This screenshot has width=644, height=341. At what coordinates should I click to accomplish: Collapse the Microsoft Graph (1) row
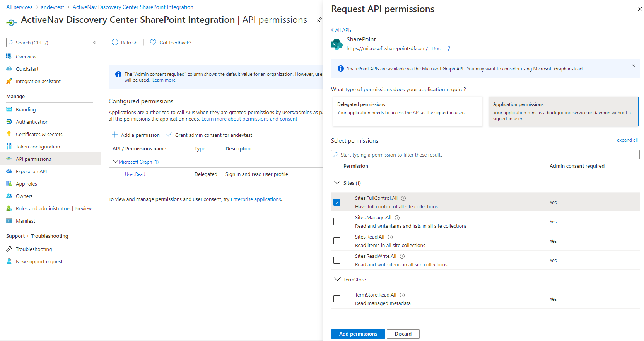pyautogui.click(x=115, y=162)
